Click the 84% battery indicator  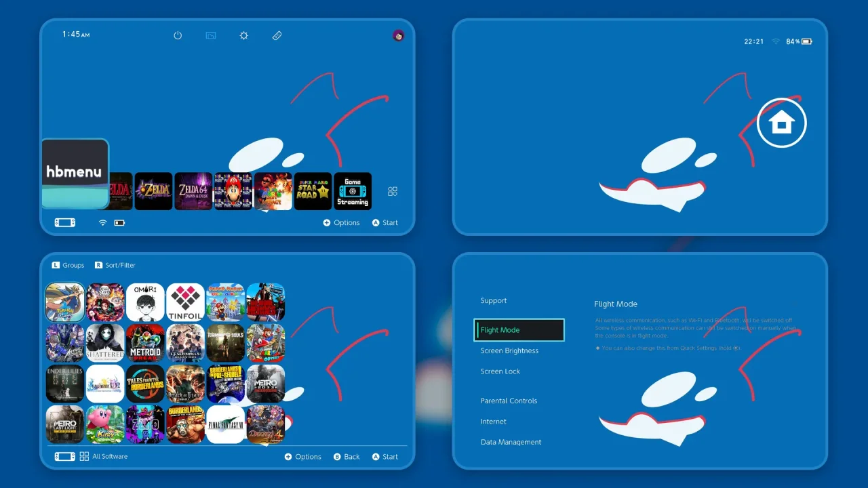[x=799, y=41]
